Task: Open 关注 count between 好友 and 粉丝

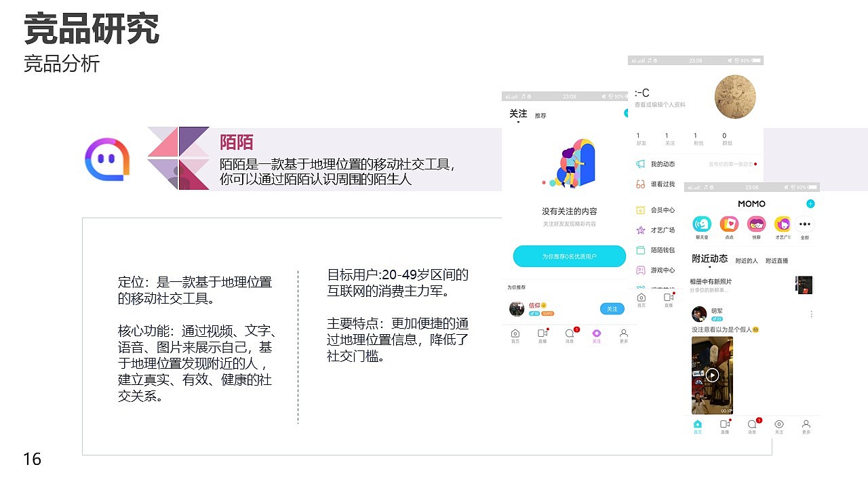Action: click(x=669, y=140)
